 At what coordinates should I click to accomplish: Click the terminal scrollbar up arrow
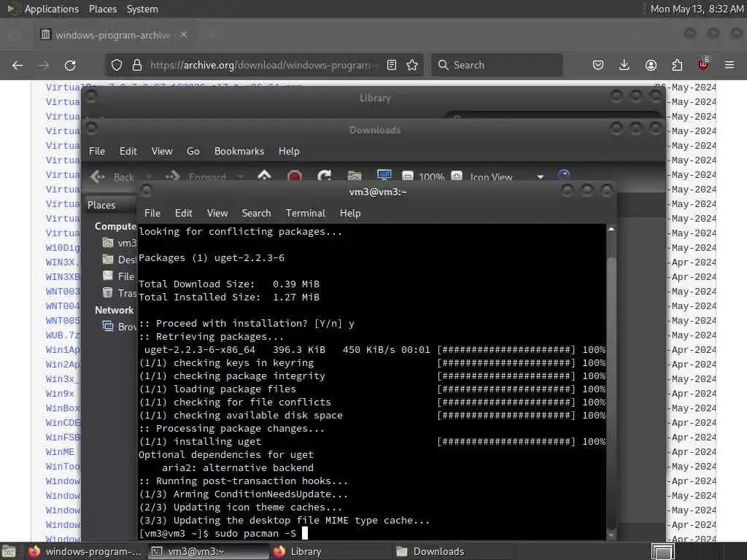[611, 230]
